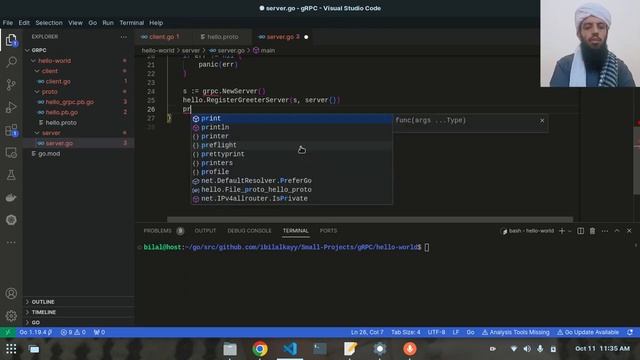This screenshot has height=360, width=640.
Task: Click Go 1.19.4 version in status bar
Action: [x=36, y=332]
